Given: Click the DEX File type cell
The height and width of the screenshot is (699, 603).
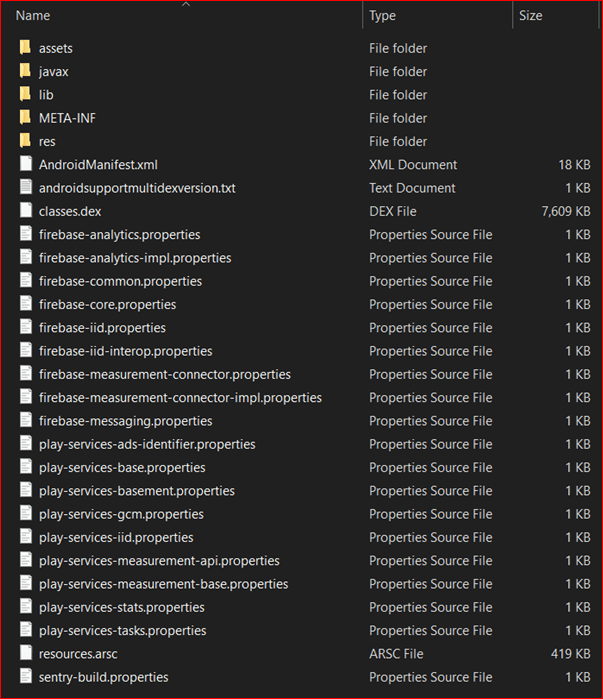Looking at the screenshot, I should pyautogui.click(x=393, y=211).
